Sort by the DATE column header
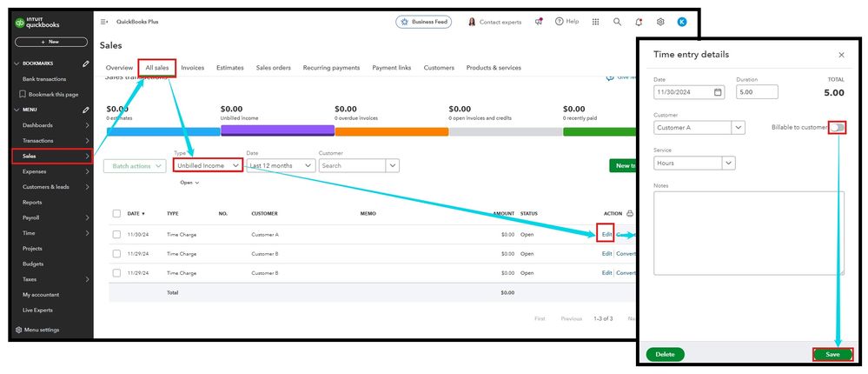 (x=136, y=213)
